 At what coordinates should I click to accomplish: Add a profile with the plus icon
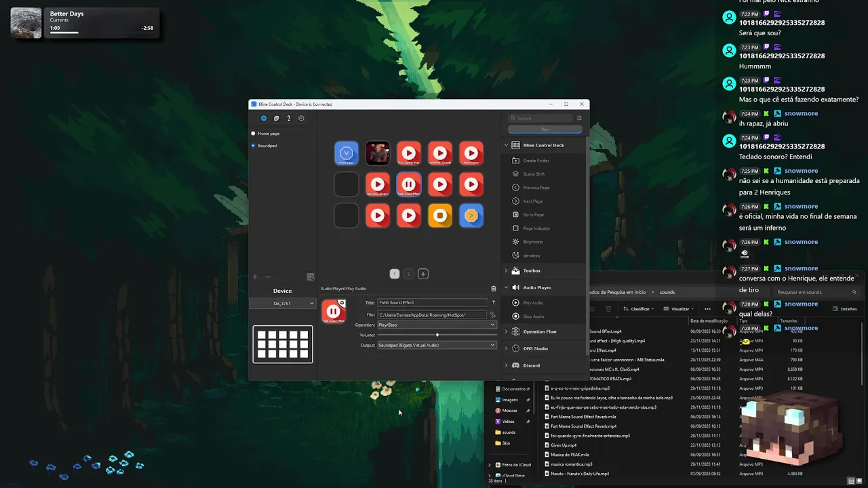(x=255, y=277)
